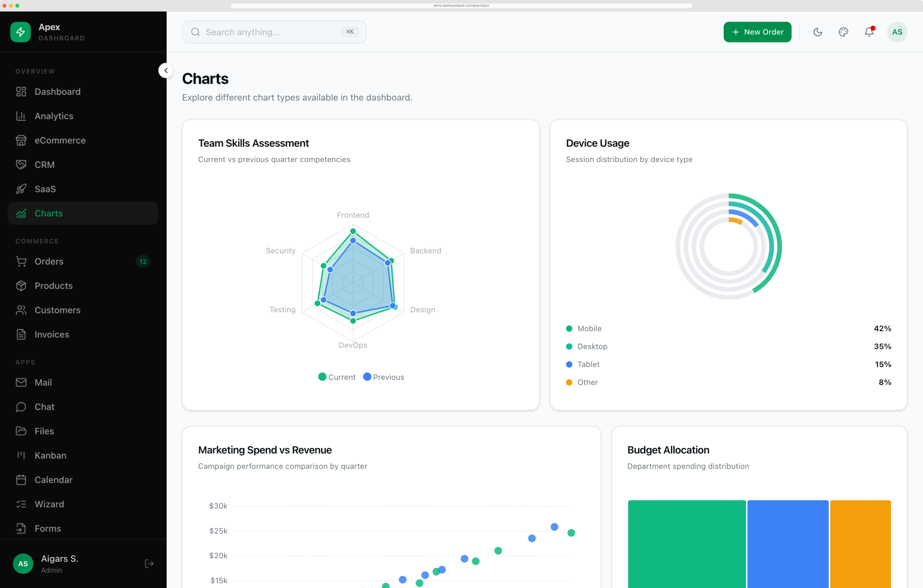The width and height of the screenshot is (923, 588).
Task: Click the Apex lightning bolt logo
Action: [x=21, y=32]
